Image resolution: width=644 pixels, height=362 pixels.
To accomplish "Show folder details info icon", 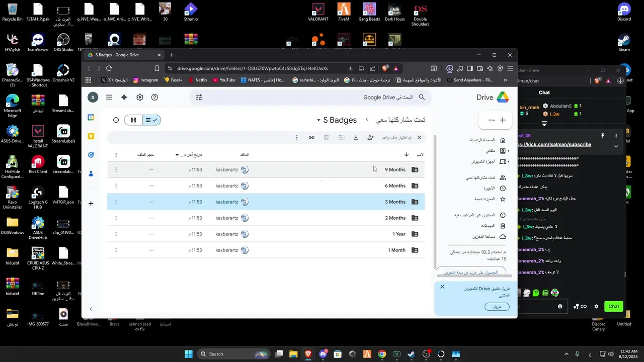I will (116, 120).
